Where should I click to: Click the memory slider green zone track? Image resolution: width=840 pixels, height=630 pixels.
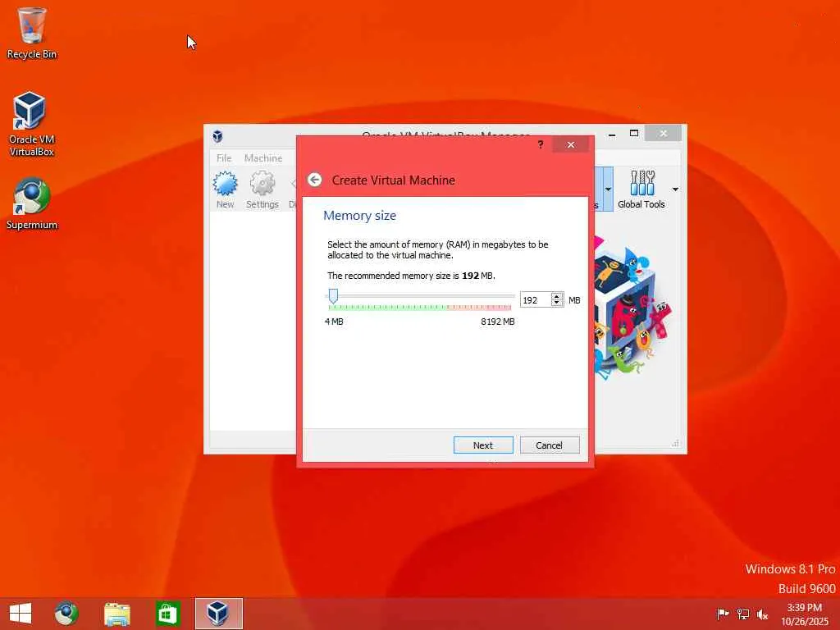pyautogui.click(x=388, y=308)
